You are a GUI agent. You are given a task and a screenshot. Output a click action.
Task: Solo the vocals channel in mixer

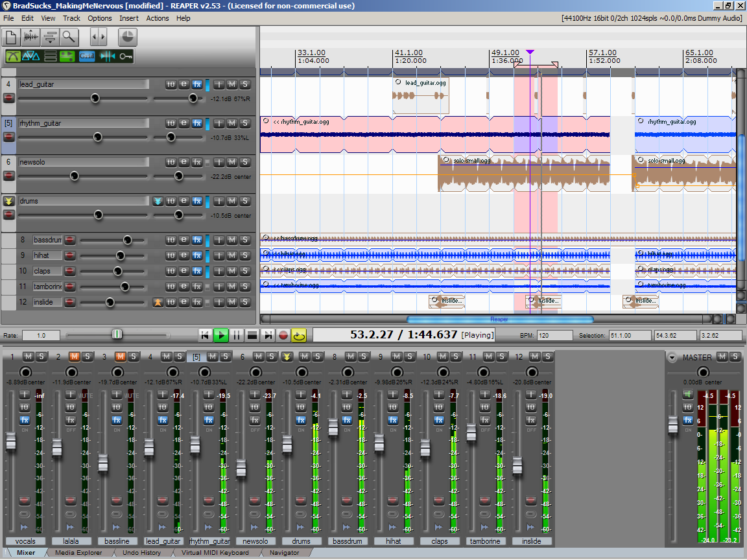coord(41,356)
